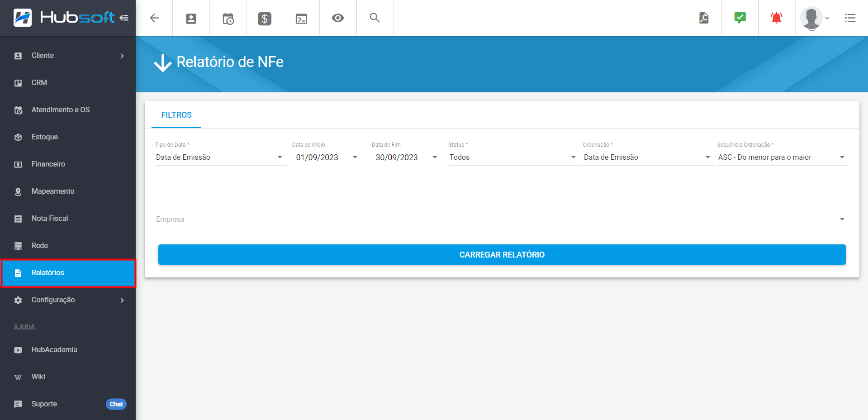
Task: Open the Mapeamento menu item
Action: [68, 191]
